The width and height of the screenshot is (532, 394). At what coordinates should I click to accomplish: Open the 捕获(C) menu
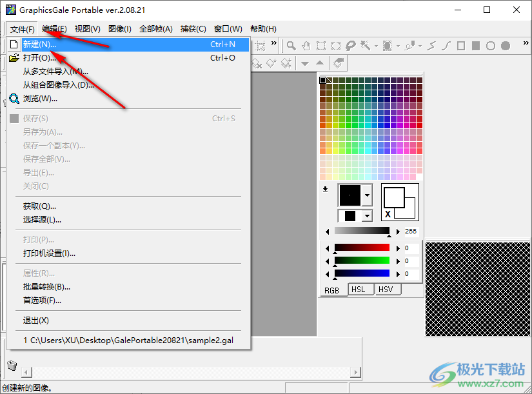(193, 29)
